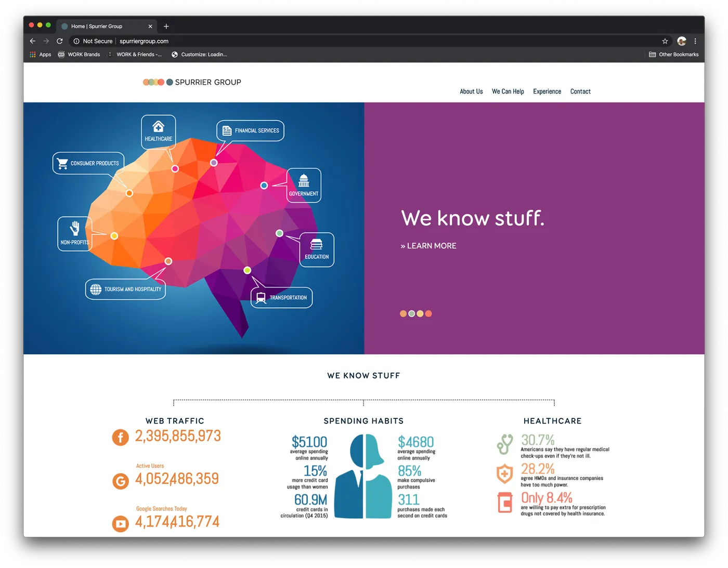Reload the page with refresh button
Image resolution: width=728 pixels, height=568 pixels.
pyautogui.click(x=60, y=41)
